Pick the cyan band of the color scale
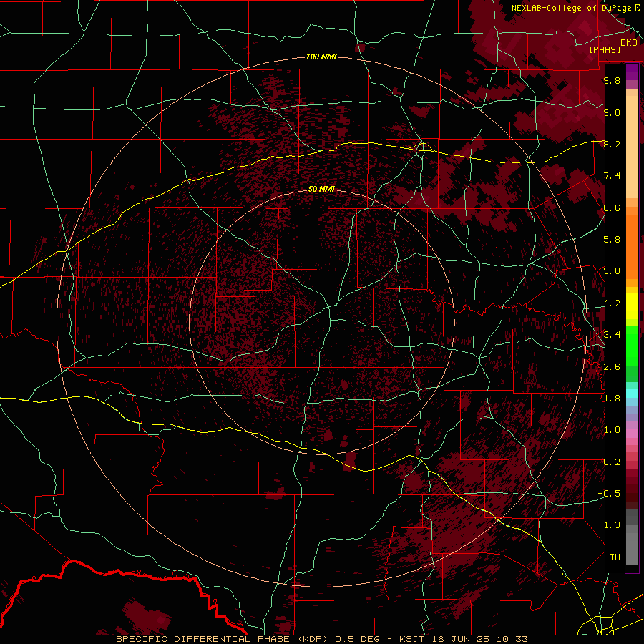The image size is (644, 644). pyautogui.click(x=632, y=394)
